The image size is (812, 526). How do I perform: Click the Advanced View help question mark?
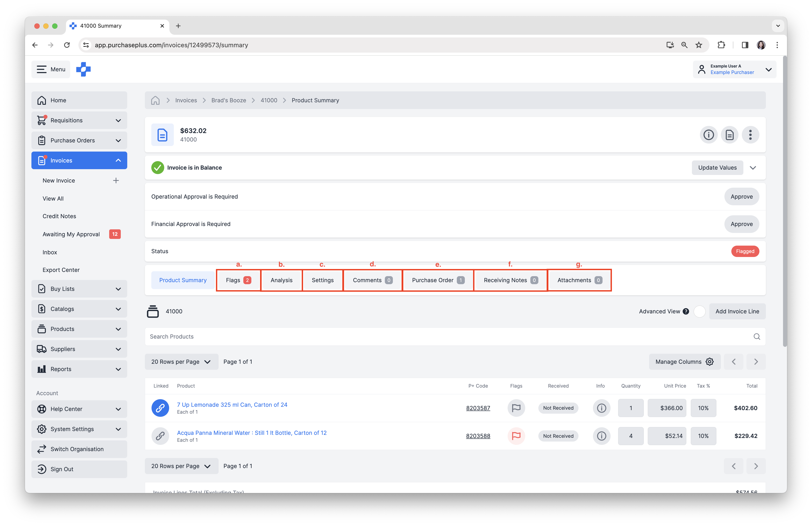[686, 311]
